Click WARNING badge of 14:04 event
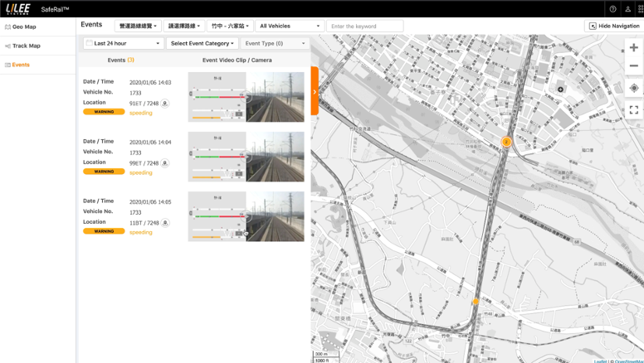This screenshot has height=363, width=644. 104,172
